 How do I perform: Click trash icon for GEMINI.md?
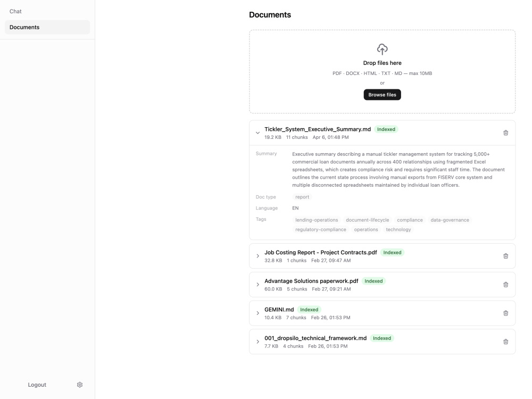[x=505, y=313]
